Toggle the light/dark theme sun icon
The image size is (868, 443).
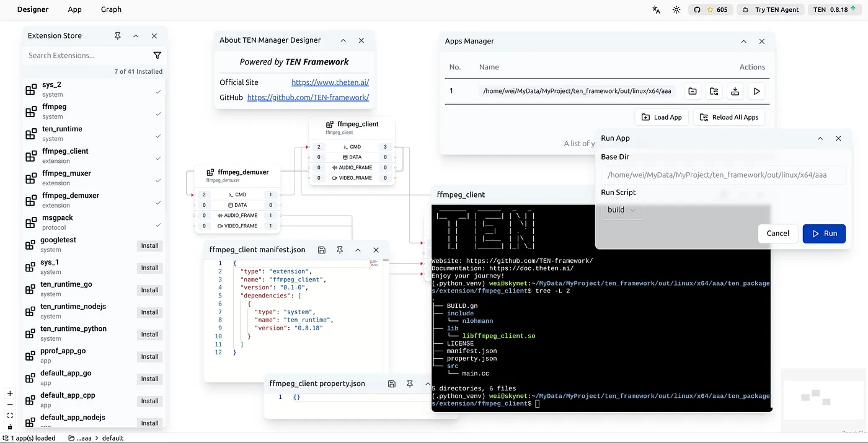(x=676, y=9)
